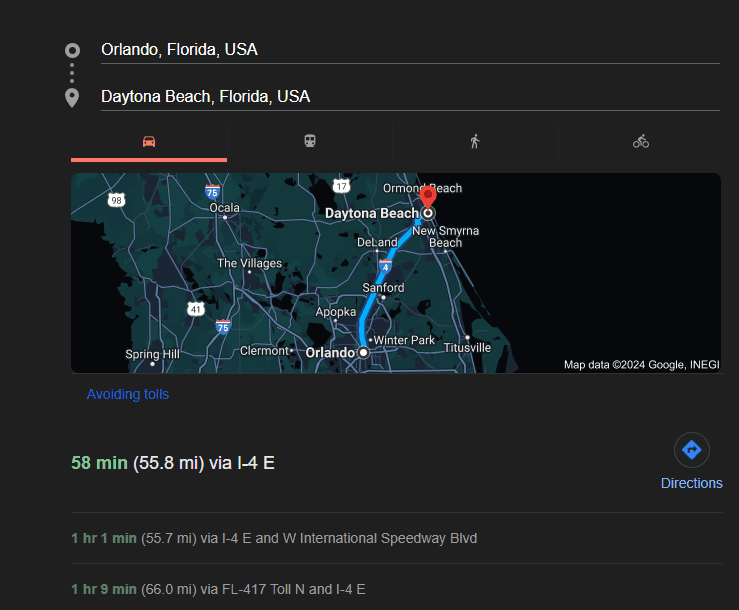Open the Avoiding tolls route options
The image size is (739, 610).
(128, 394)
